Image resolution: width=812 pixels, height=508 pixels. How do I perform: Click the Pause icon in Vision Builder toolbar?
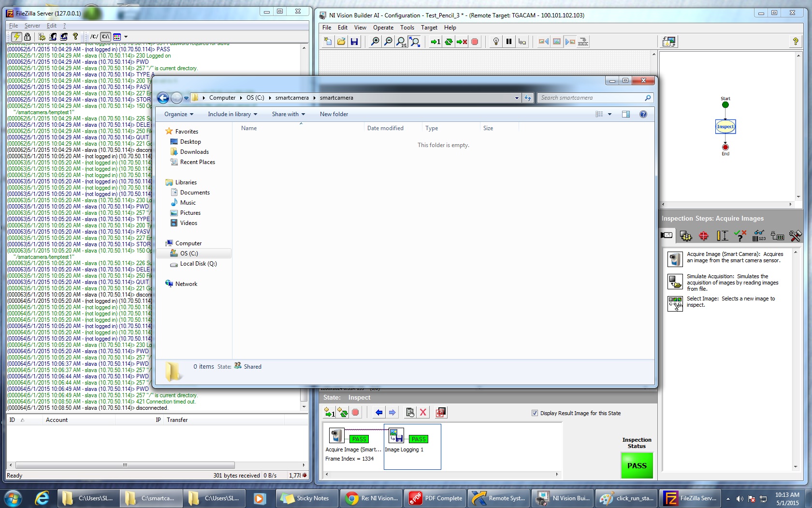coord(509,42)
